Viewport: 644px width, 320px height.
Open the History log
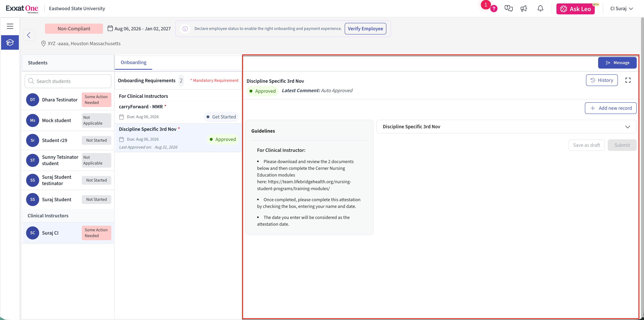click(602, 80)
